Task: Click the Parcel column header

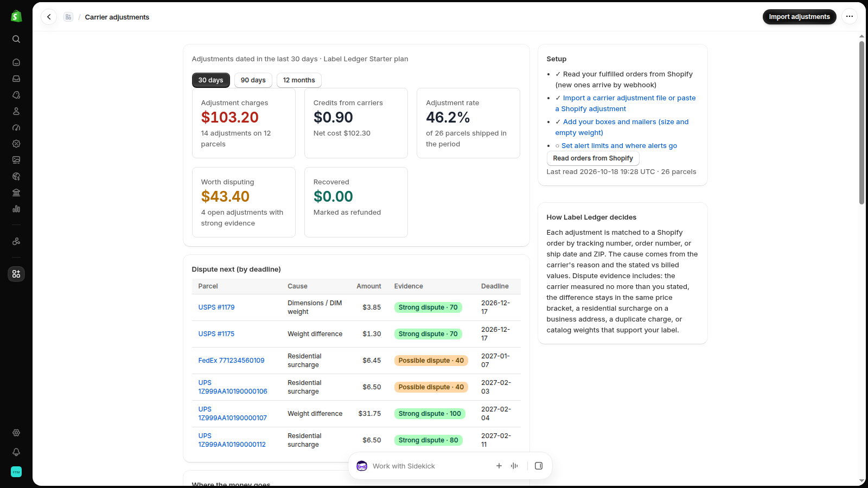Action: (208, 286)
